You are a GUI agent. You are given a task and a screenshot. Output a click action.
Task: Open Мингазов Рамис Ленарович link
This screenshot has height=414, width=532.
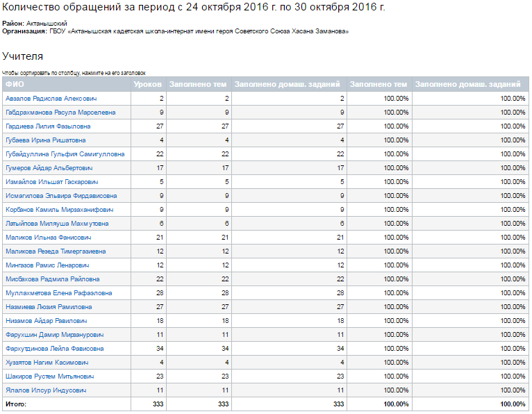coord(49,265)
